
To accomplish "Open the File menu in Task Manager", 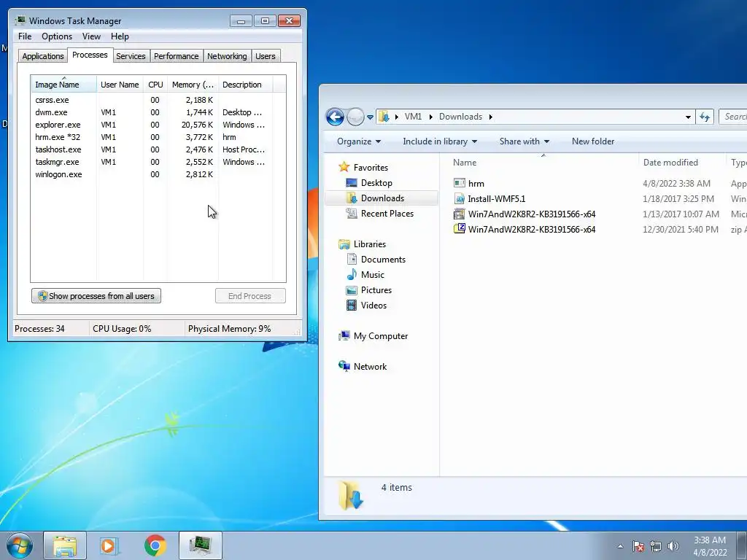I will click(x=25, y=36).
